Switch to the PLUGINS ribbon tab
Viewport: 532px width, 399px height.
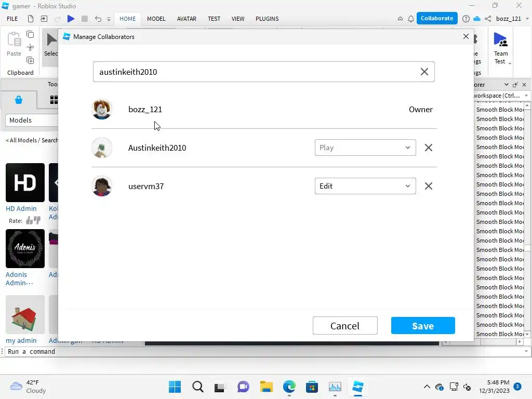267,19
